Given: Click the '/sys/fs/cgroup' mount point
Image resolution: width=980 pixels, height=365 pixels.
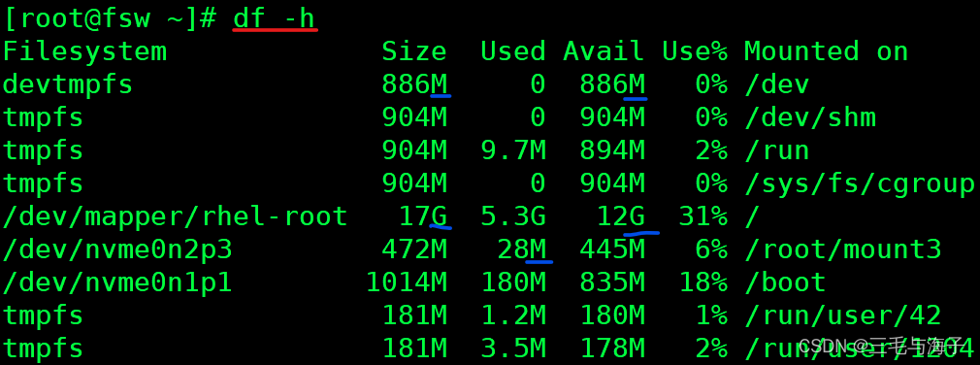Looking at the screenshot, I should click(x=860, y=183).
